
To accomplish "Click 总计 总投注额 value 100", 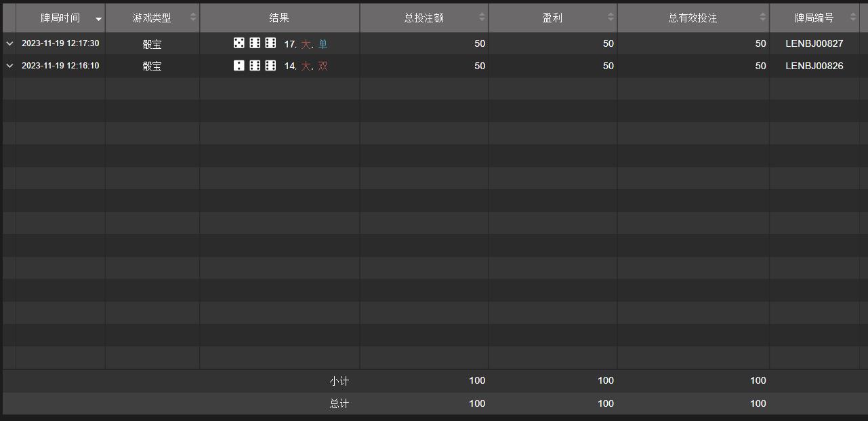I will [x=477, y=403].
